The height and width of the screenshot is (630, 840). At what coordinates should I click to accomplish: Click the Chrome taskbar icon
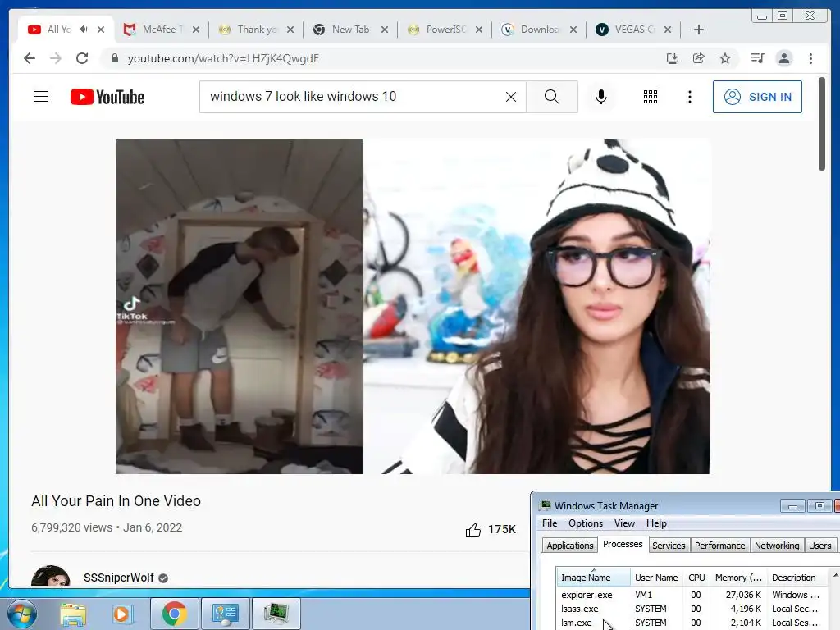point(175,614)
